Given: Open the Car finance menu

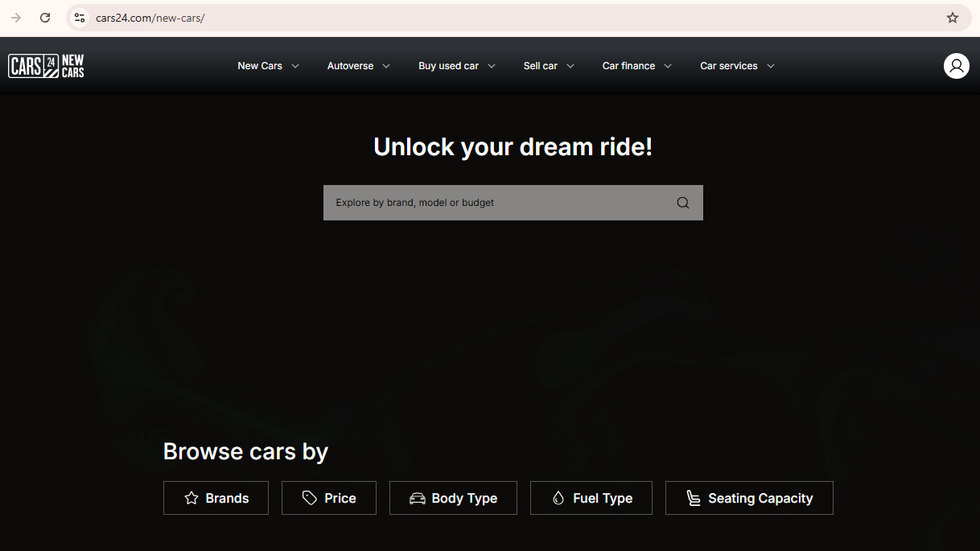Looking at the screenshot, I should tap(636, 66).
